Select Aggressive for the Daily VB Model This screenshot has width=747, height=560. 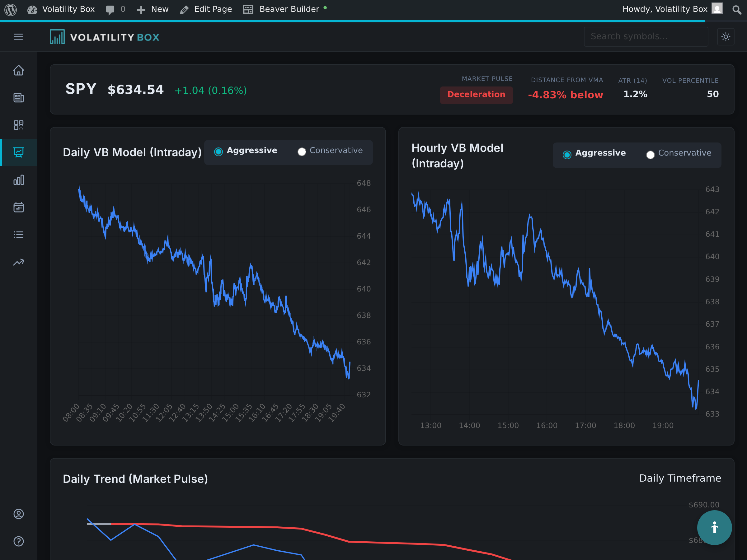tap(246, 151)
